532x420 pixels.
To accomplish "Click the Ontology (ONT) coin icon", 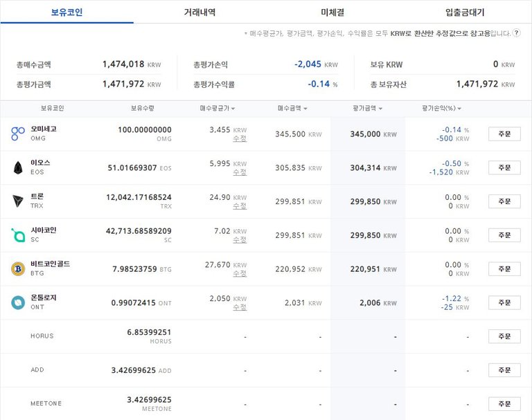I will coord(18,302).
